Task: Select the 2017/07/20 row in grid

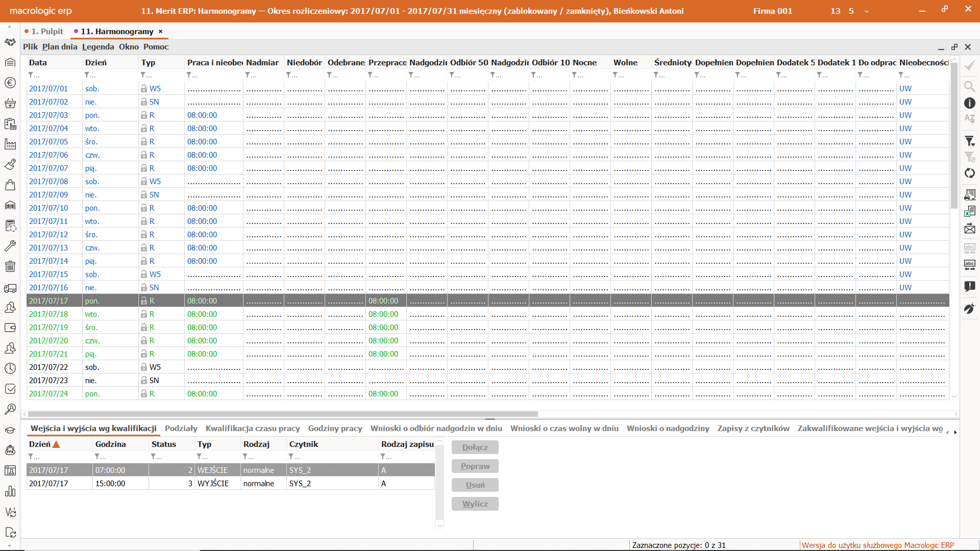Action: coord(48,341)
